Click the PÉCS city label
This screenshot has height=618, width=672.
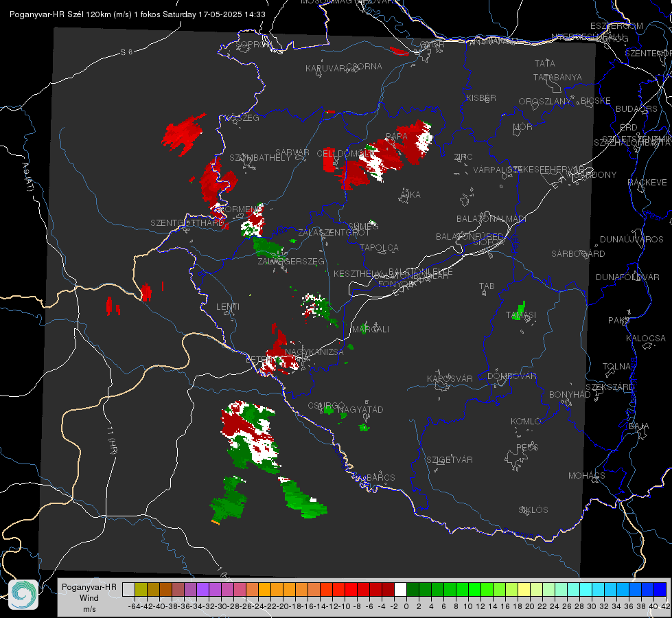pos(526,448)
